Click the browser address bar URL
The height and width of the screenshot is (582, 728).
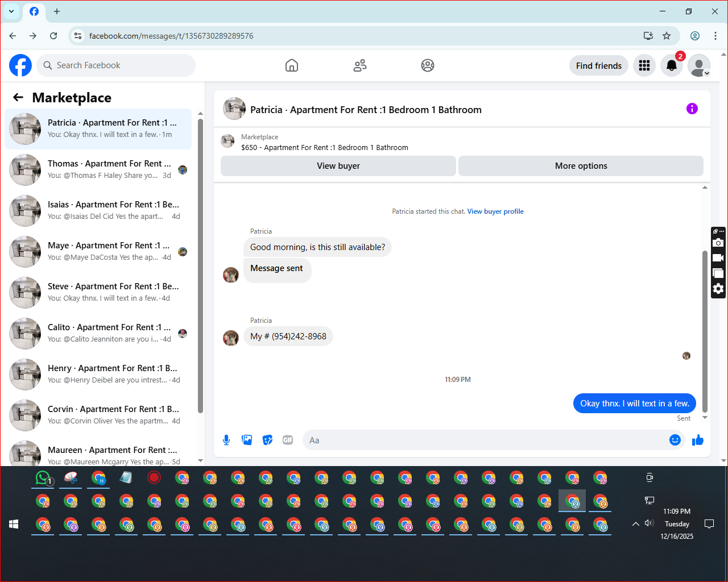(171, 36)
